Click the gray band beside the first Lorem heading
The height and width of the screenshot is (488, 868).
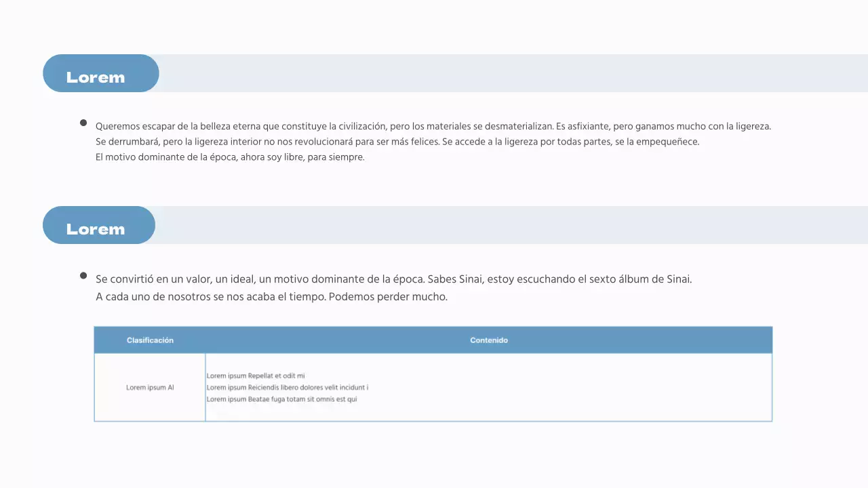pyautogui.click(x=509, y=73)
